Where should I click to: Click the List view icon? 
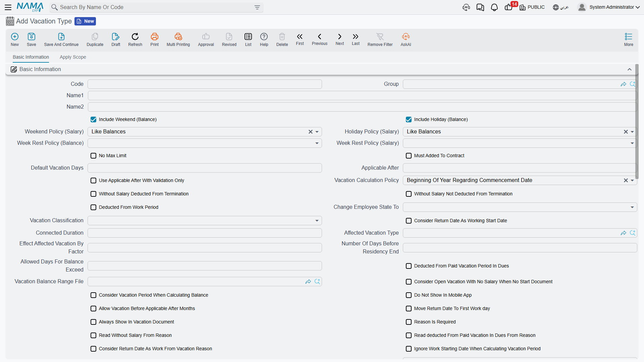[x=248, y=37]
